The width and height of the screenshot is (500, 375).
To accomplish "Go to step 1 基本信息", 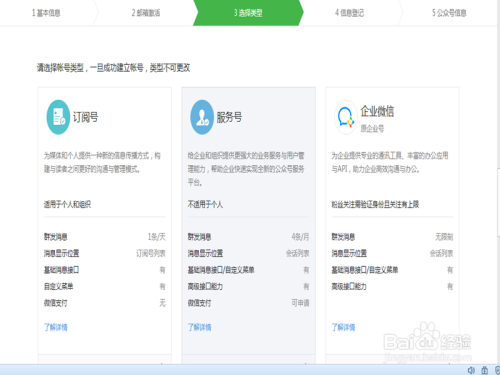I will click(46, 13).
